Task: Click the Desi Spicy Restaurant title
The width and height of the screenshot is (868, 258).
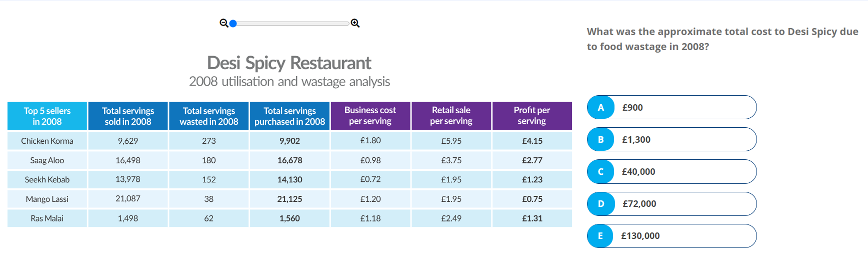Action: click(289, 63)
